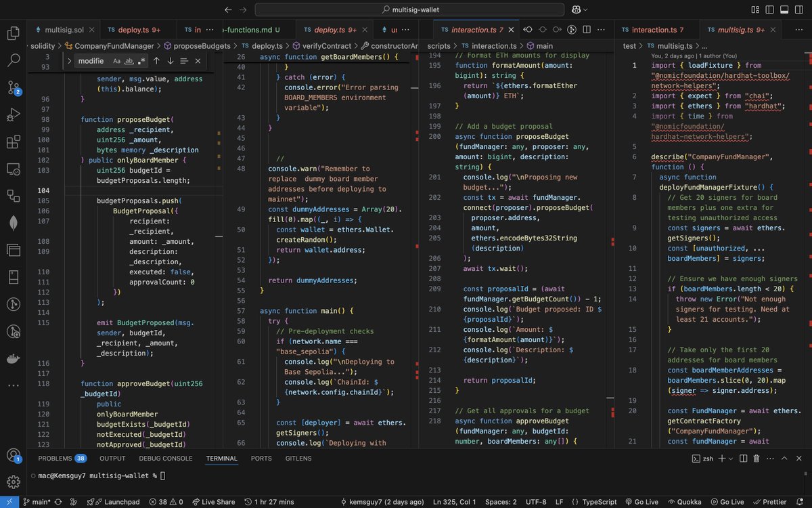Start Live Share from the status bar
Image resolution: width=812 pixels, height=508 pixels.
pyautogui.click(x=212, y=502)
